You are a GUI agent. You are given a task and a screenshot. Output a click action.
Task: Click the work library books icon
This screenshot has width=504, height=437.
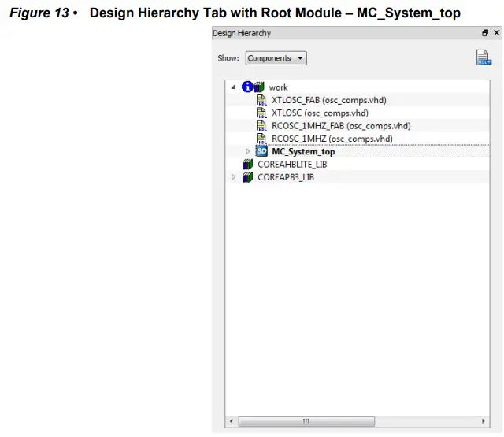pyautogui.click(x=259, y=87)
